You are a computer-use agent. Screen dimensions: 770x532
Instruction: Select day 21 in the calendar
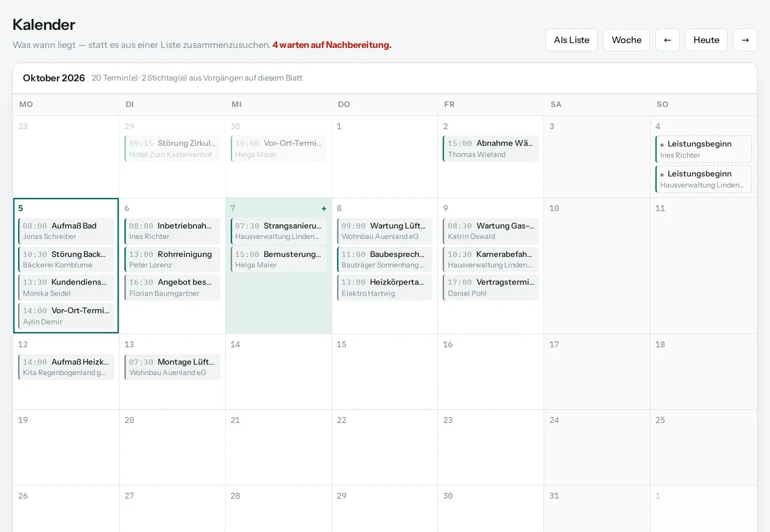pos(279,447)
